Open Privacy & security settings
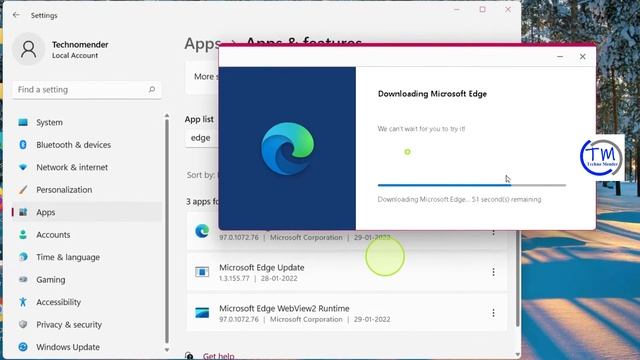This screenshot has height=360, width=640. pos(87,324)
